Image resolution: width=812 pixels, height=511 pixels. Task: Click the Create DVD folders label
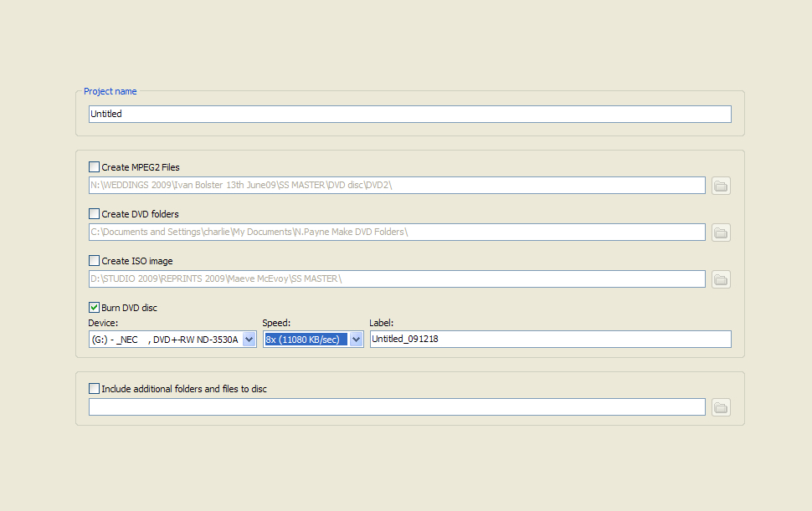pos(140,214)
